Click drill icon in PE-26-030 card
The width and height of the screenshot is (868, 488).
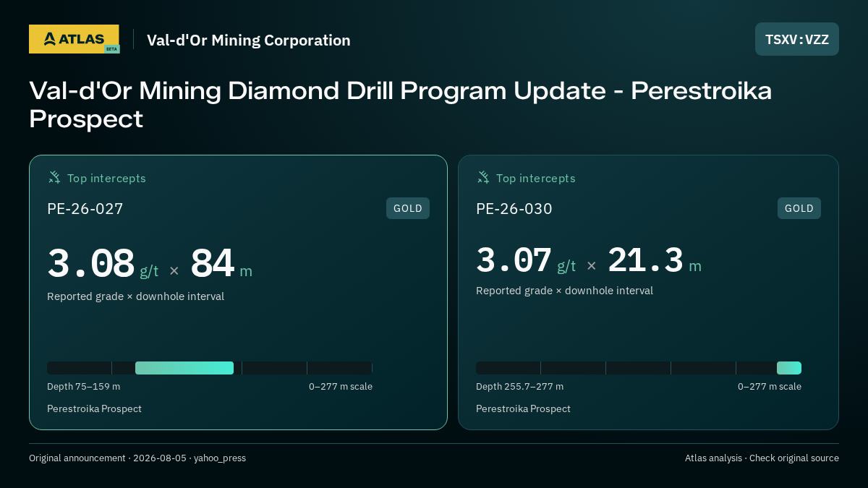tap(483, 177)
